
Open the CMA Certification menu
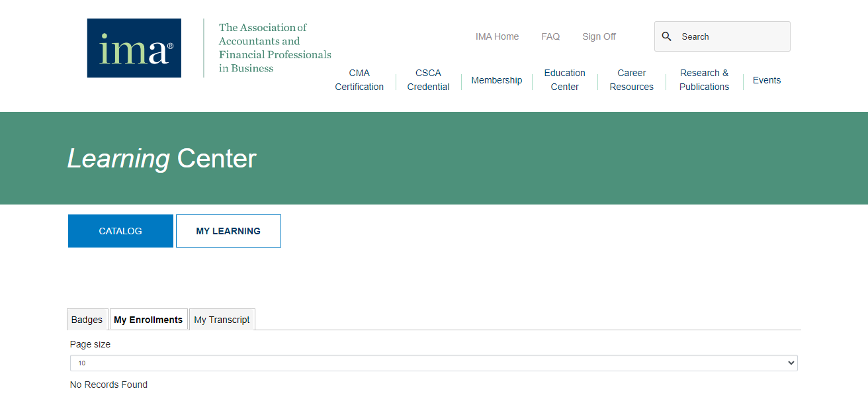(x=359, y=80)
